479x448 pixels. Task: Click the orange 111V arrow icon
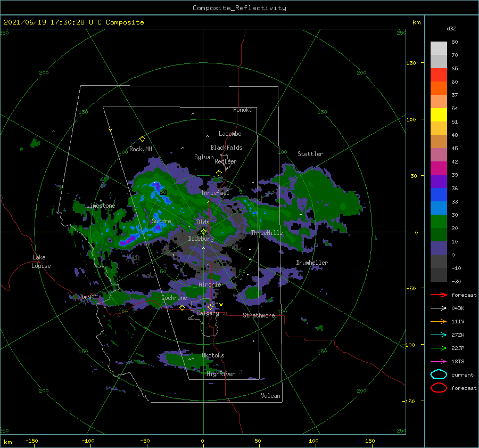[x=439, y=321]
